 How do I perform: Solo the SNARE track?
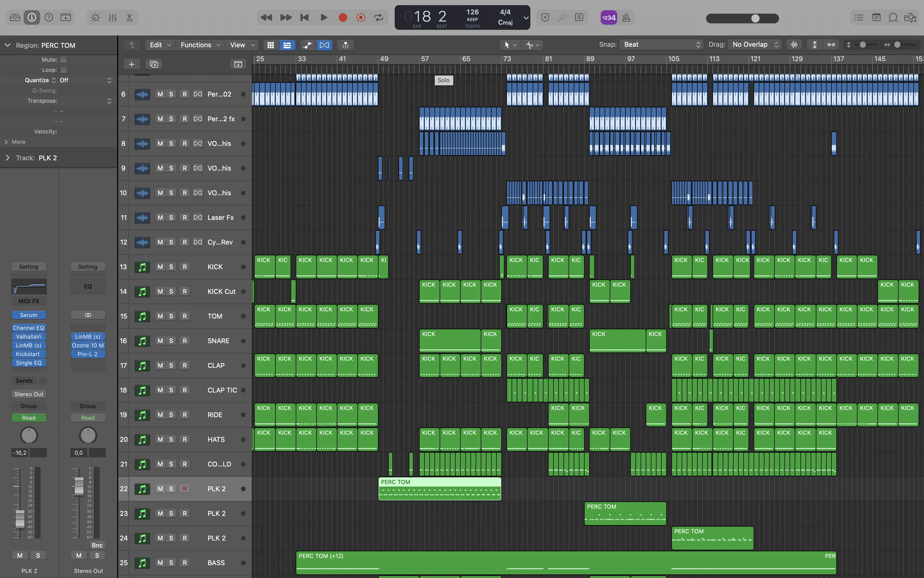[x=171, y=341]
